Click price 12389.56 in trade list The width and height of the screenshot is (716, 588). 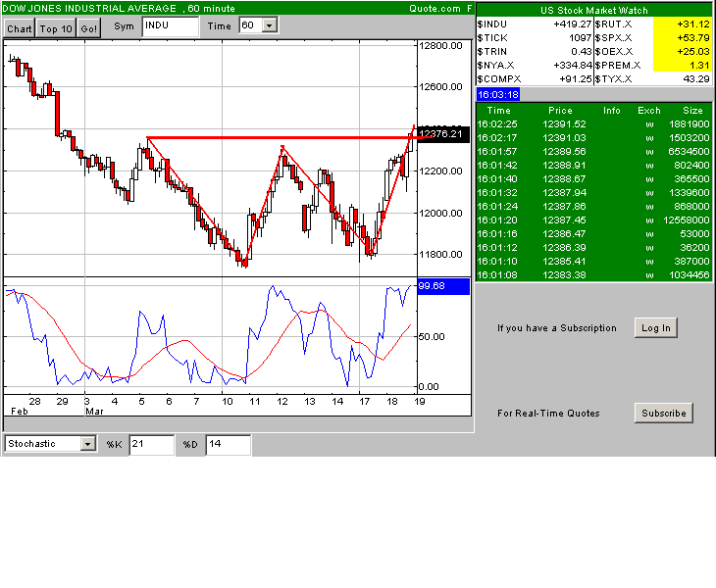click(564, 152)
